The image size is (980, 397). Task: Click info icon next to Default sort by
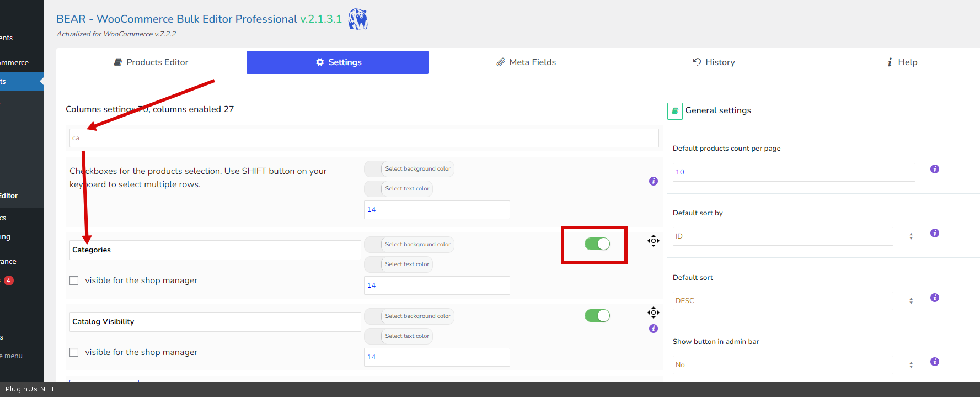[934, 233]
